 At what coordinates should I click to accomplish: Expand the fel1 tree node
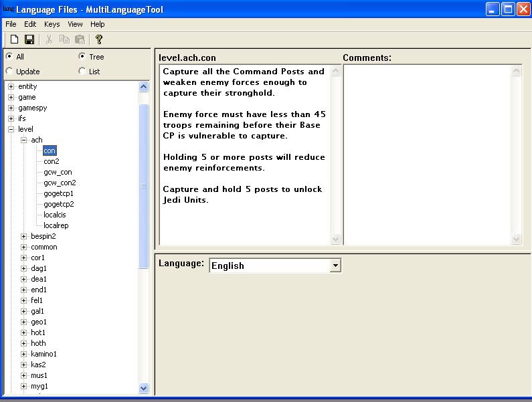pyautogui.click(x=23, y=300)
